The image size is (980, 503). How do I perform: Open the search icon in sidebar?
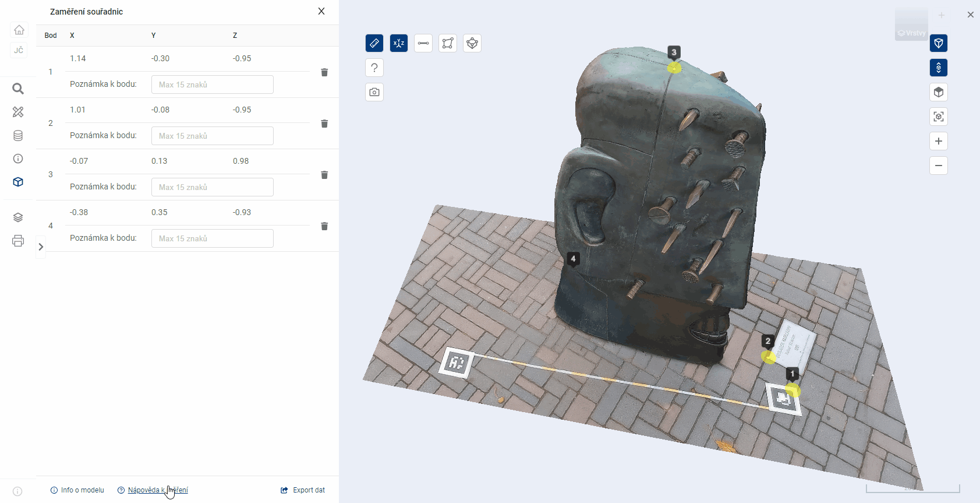[x=18, y=89]
